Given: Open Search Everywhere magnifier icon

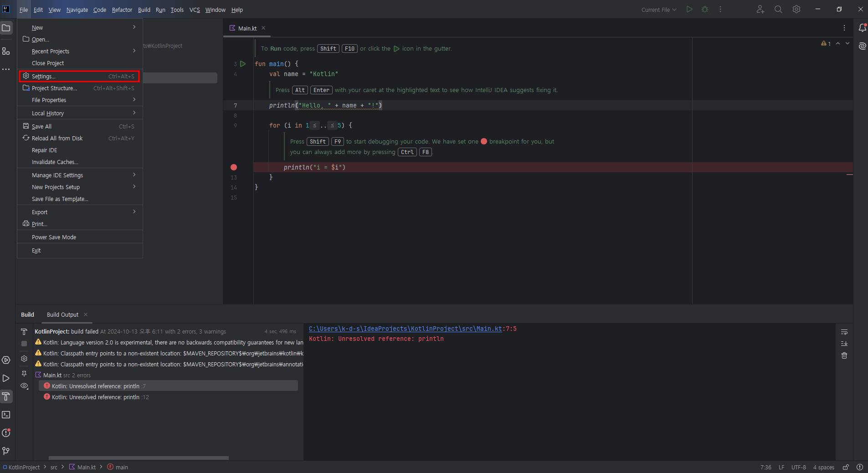Looking at the screenshot, I should pyautogui.click(x=778, y=10).
